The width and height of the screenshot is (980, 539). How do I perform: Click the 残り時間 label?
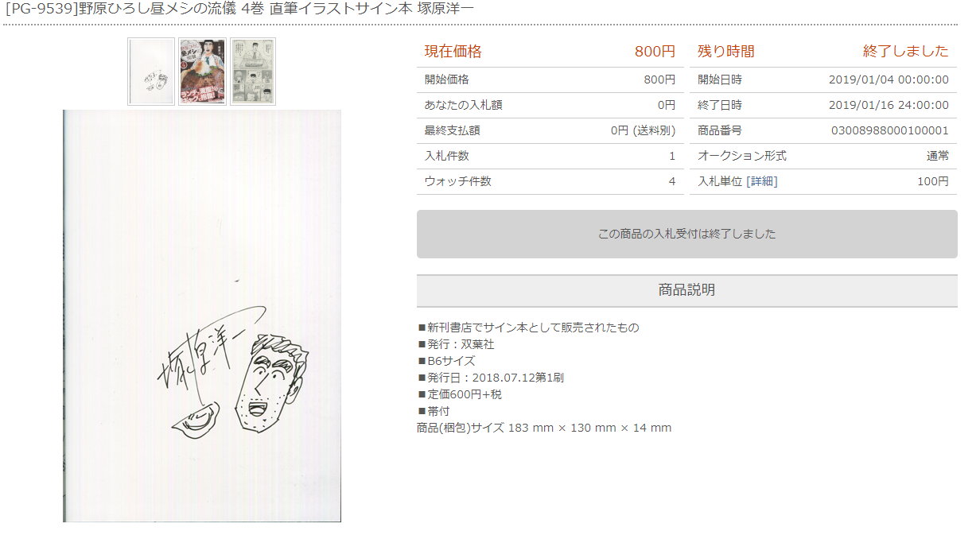click(x=726, y=52)
